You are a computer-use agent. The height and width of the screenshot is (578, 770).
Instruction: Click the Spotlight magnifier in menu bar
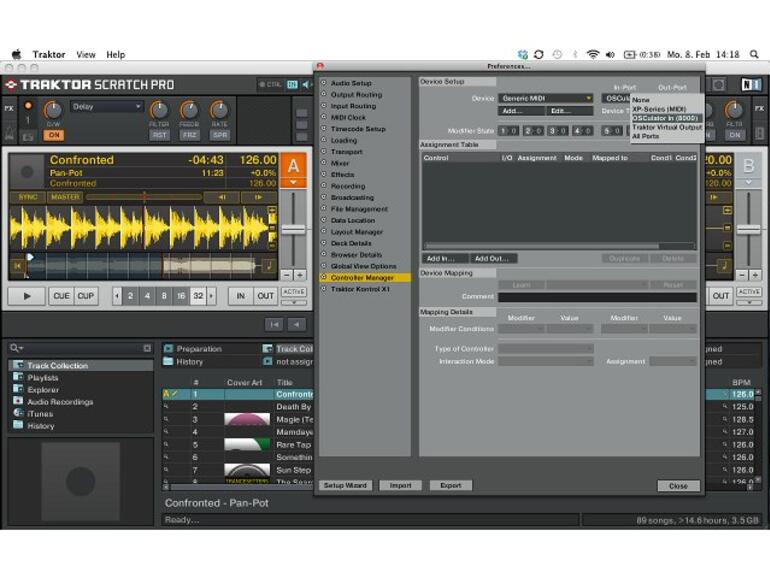[755, 54]
